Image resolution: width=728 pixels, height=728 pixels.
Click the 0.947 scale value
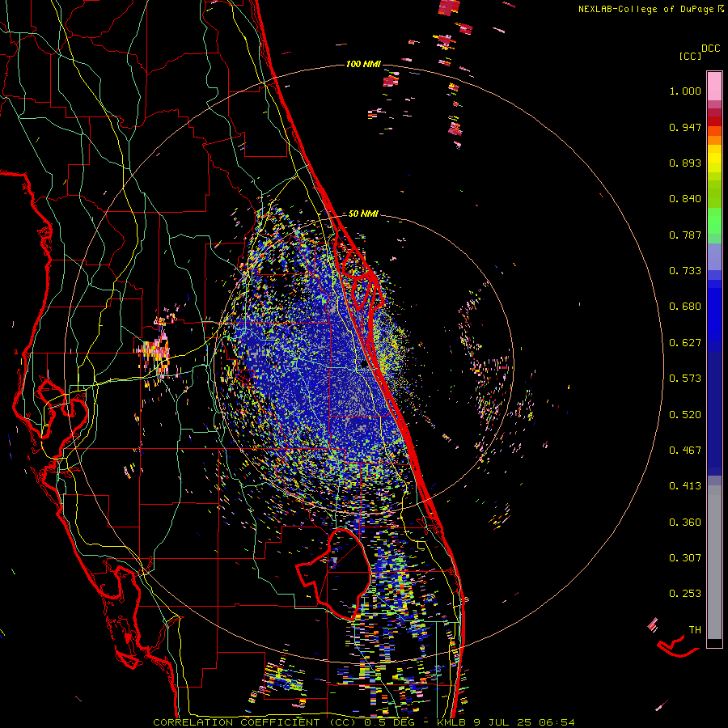tap(685, 127)
